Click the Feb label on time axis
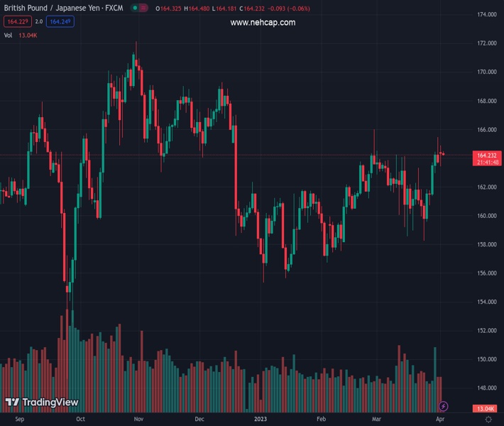 321,419
